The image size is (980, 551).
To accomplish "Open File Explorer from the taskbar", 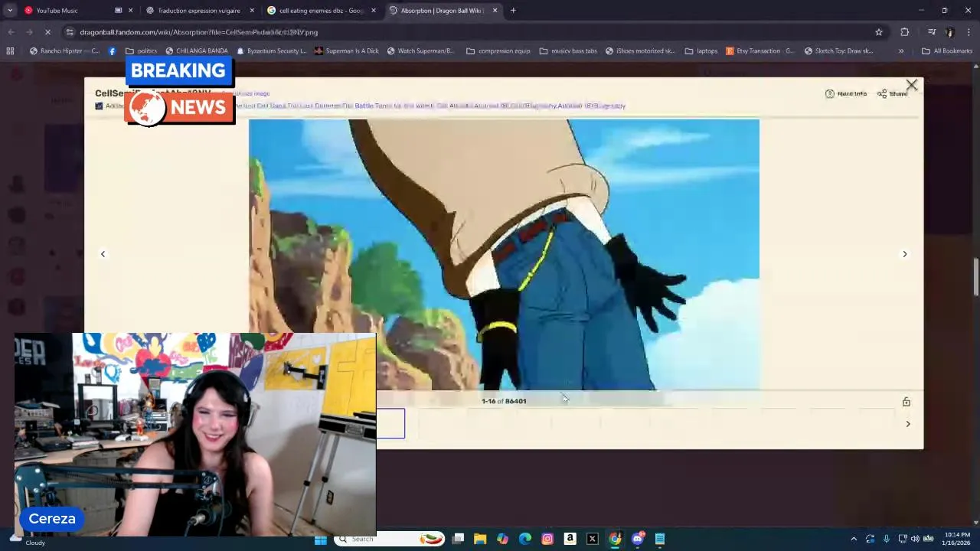I will pos(480,540).
